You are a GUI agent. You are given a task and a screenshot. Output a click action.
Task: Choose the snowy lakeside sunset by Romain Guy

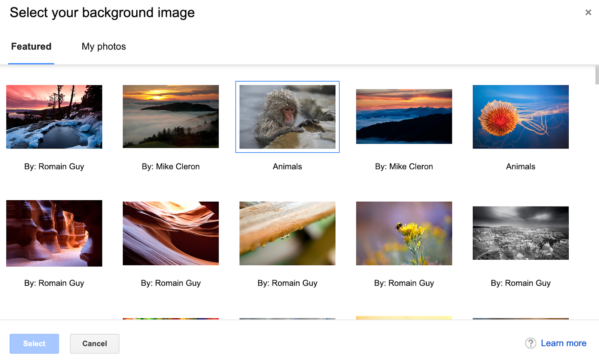[x=54, y=117]
